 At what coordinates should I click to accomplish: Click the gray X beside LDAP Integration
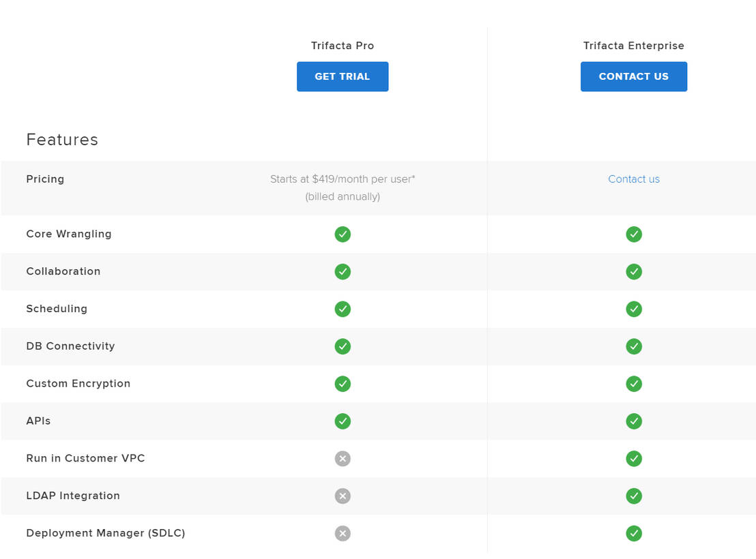(343, 496)
